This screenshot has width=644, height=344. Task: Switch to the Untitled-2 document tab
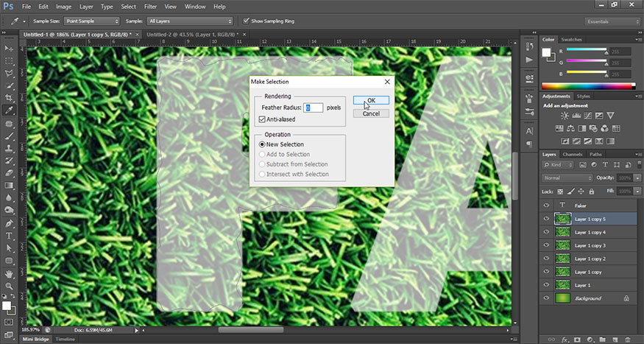click(x=193, y=35)
